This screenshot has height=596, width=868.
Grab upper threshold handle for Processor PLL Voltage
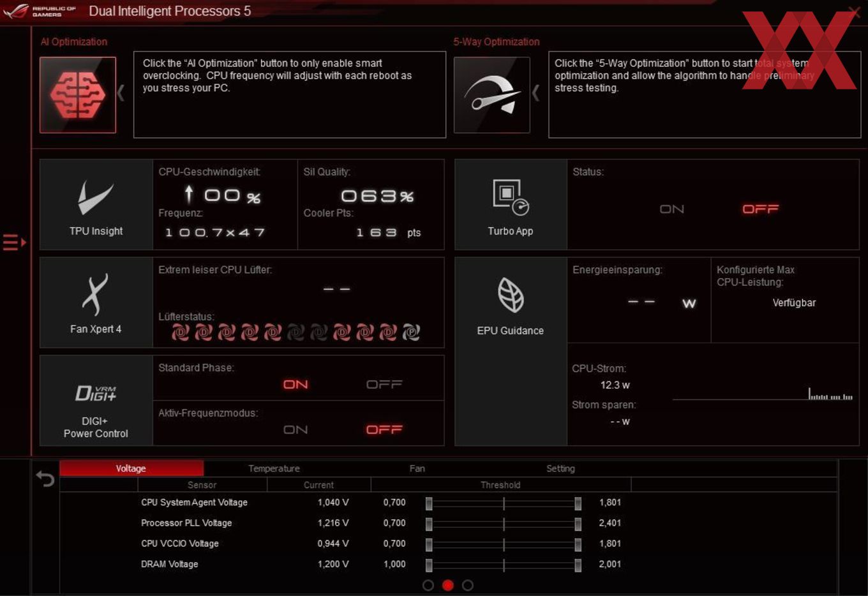578,524
